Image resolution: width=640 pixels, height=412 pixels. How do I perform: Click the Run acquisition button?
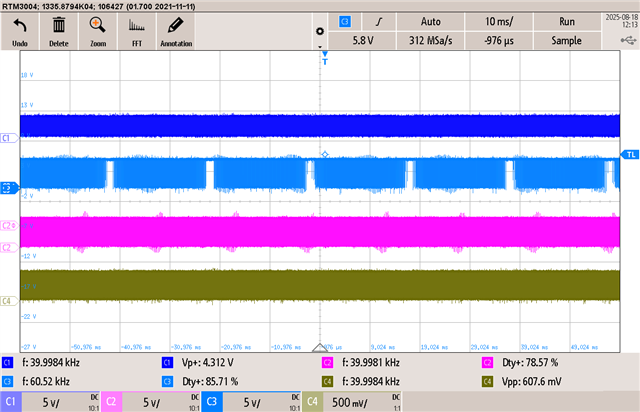pyautogui.click(x=567, y=22)
